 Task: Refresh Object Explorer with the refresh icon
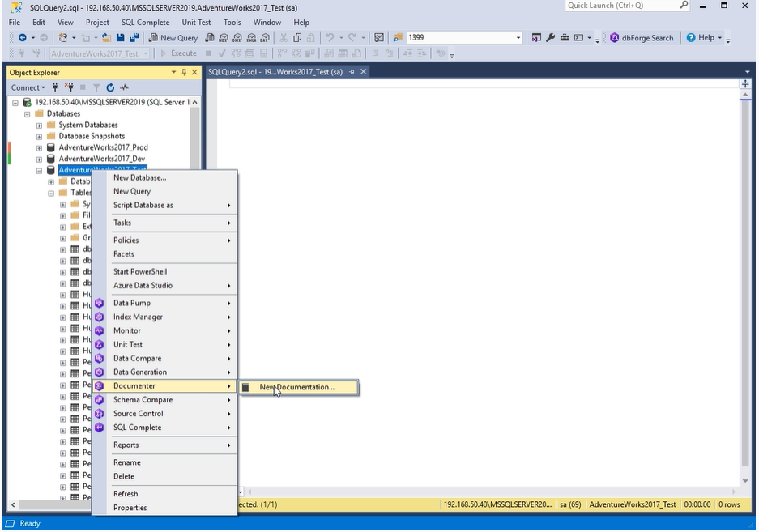click(110, 87)
